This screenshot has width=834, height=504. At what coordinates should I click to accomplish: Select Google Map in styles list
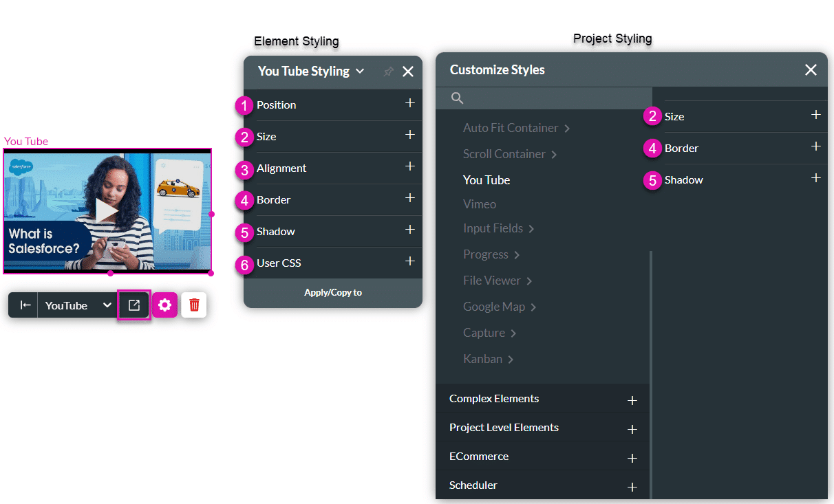494,307
